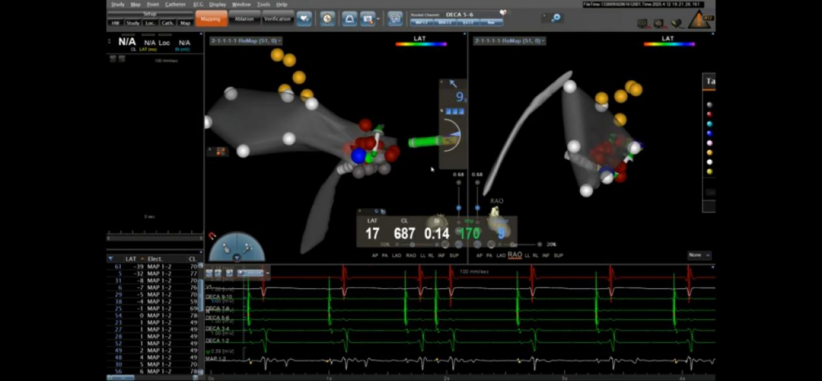
Task: Click the Loc. setup button
Action: (x=150, y=23)
